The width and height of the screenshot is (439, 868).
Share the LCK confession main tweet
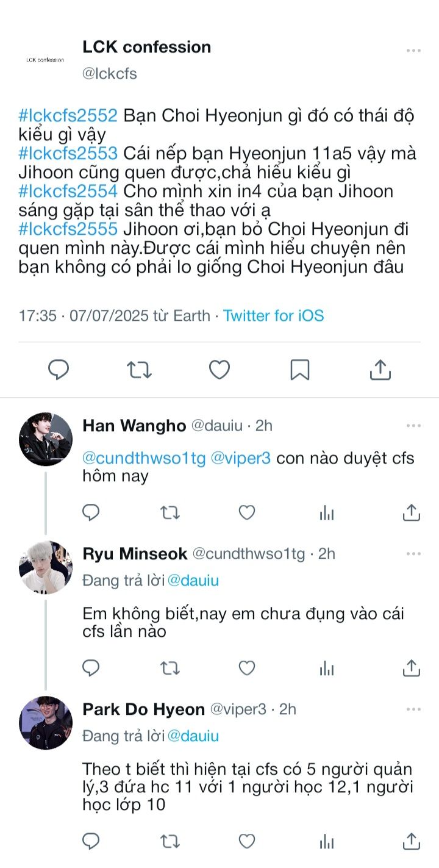380,370
